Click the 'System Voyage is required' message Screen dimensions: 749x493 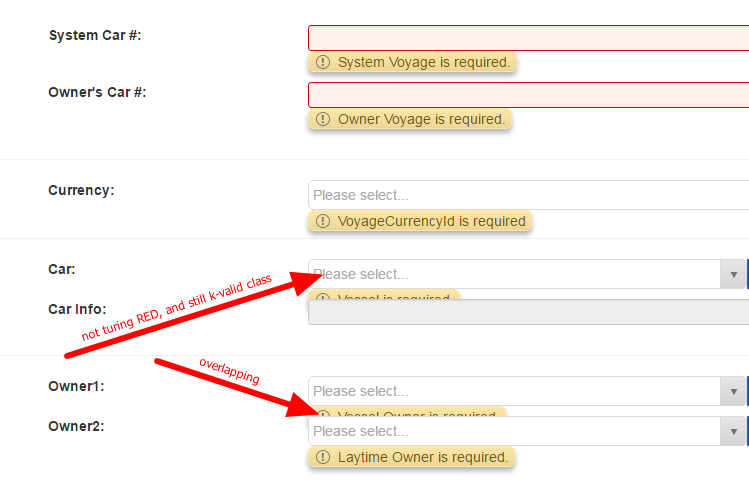(x=424, y=62)
